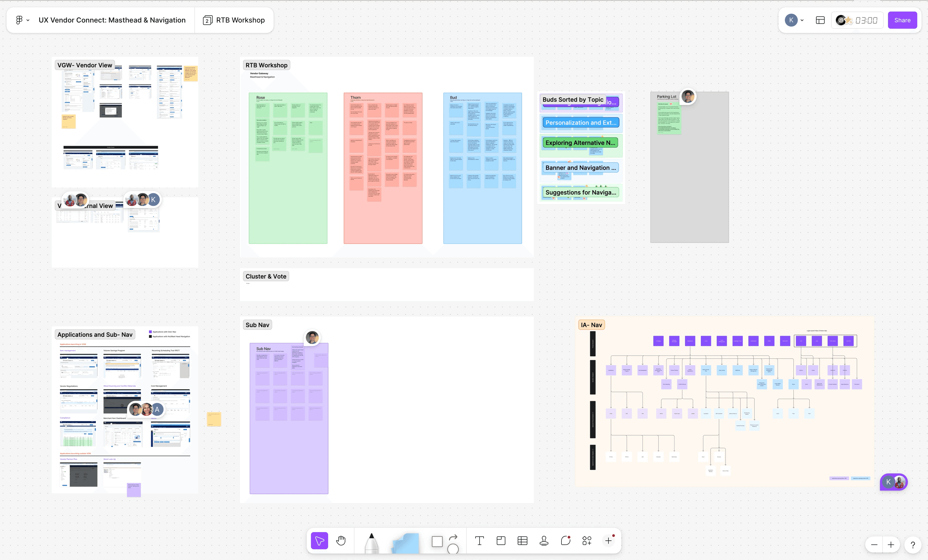This screenshot has width=928, height=560.
Task: Toggle the minimize UI layout icon
Action: 820,20
